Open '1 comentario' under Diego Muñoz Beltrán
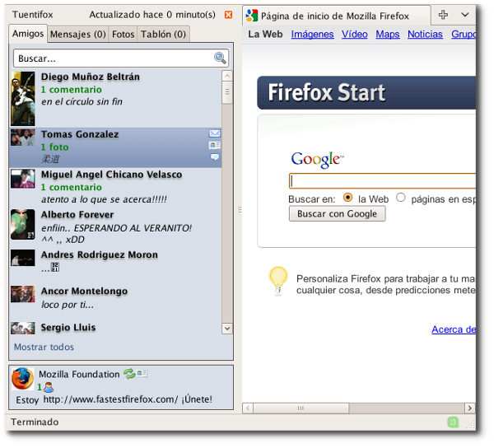Screen dimensions: 494x448 tap(71, 90)
